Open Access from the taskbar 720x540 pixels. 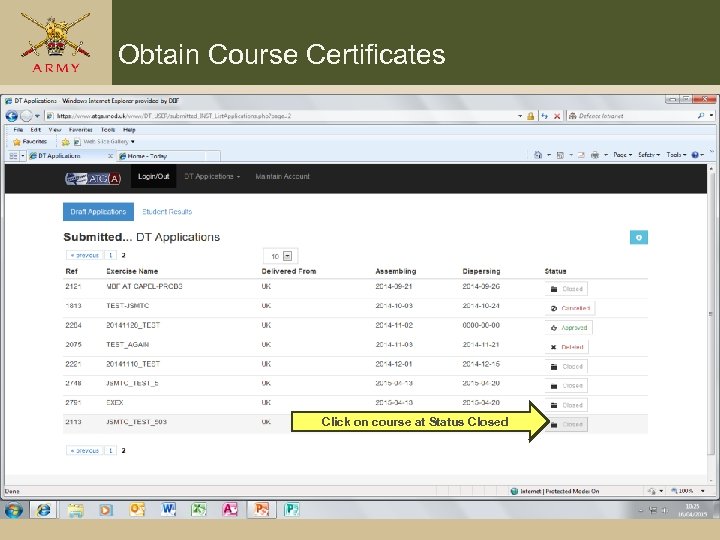click(x=230, y=510)
